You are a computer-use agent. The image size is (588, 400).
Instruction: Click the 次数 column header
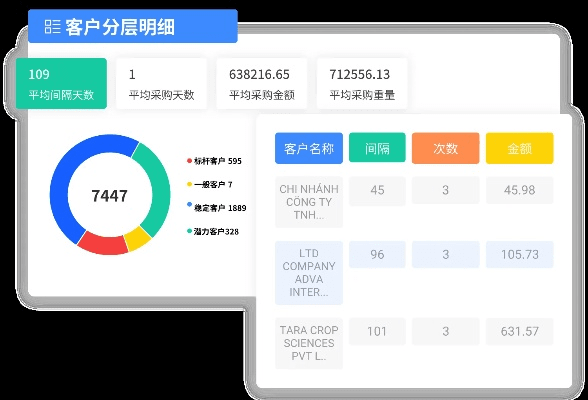(x=446, y=148)
